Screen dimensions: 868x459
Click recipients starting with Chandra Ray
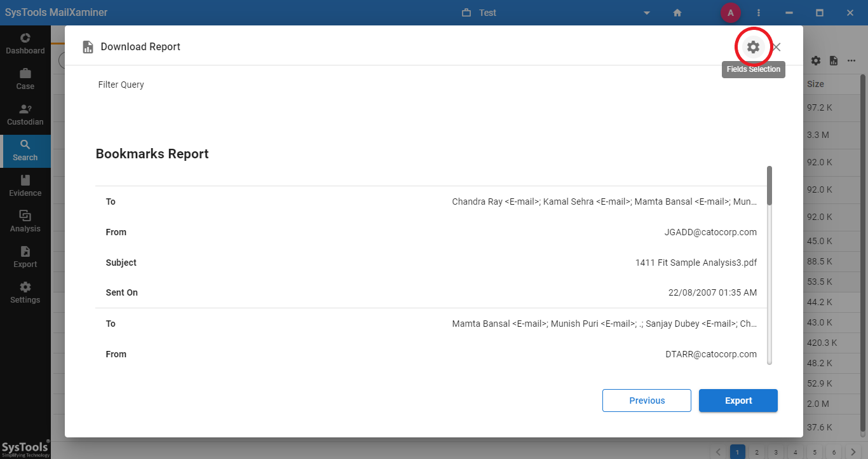[604, 202]
